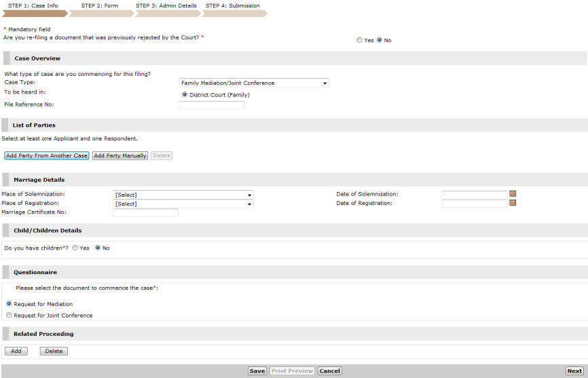Switch to STEP 3: Admin Details tab
This screenshot has height=378, width=588.
click(x=166, y=6)
